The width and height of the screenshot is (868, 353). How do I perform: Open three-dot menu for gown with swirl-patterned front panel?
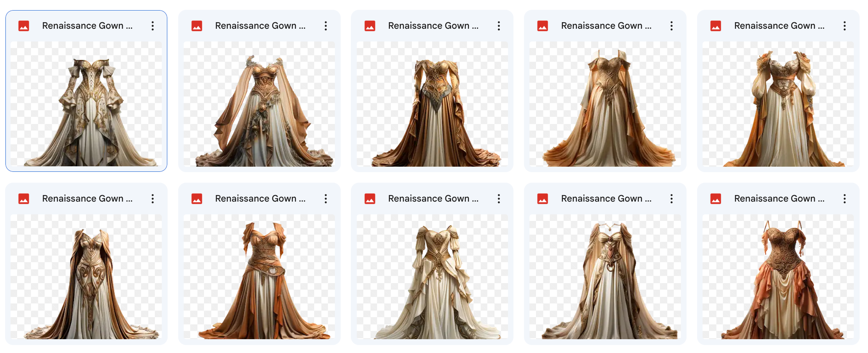pos(153,199)
